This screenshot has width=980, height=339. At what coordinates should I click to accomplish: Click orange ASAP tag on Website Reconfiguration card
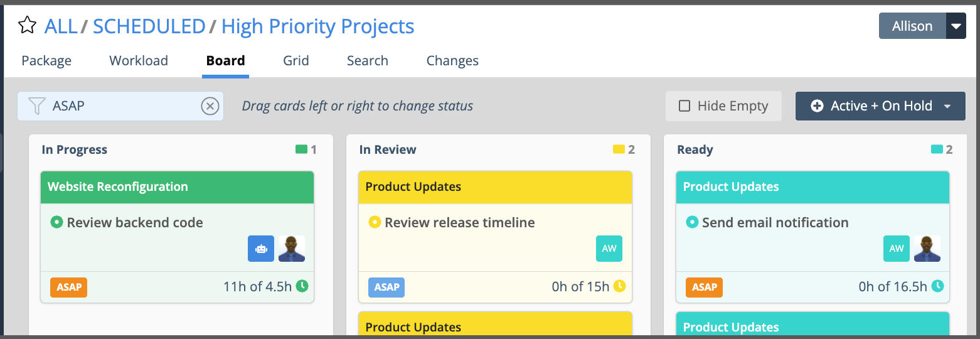(69, 287)
